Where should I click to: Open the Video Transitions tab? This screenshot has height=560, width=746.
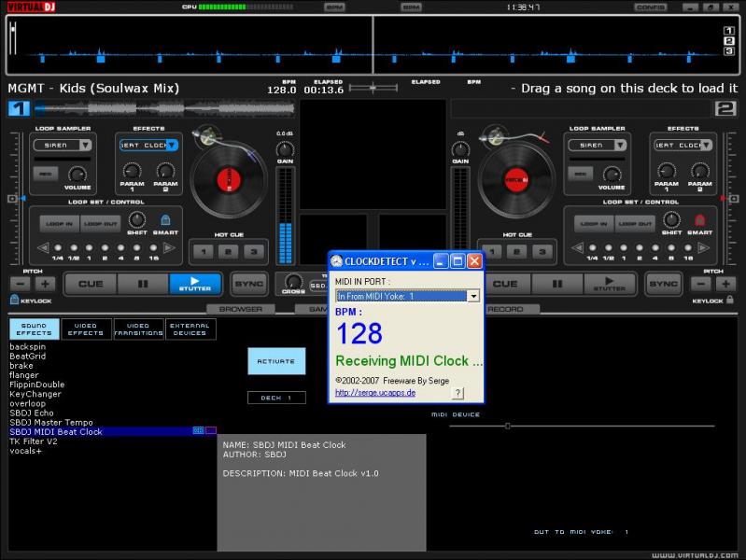pyautogui.click(x=138, y=329)
